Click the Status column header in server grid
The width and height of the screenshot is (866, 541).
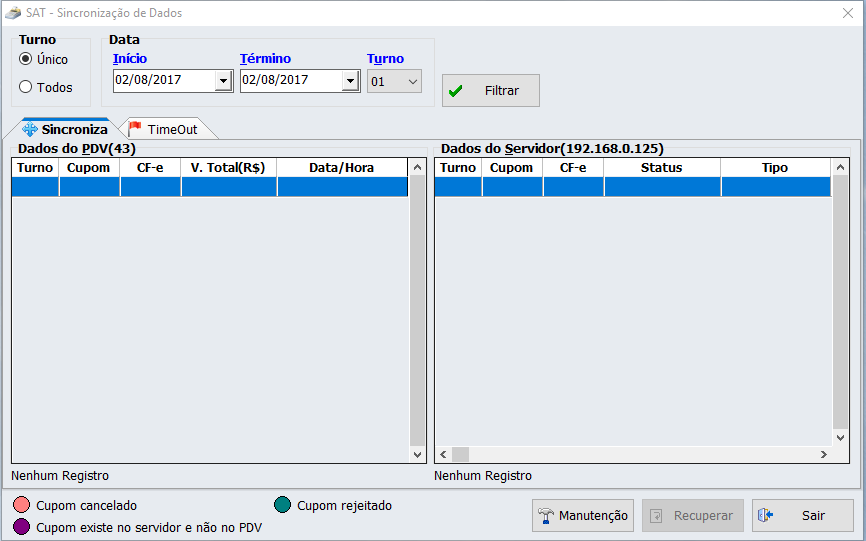[x=661, y=168]
